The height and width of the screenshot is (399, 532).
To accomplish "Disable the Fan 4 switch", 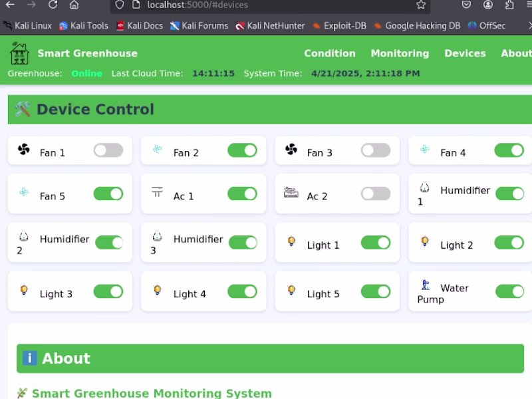I will pos(509,150).
